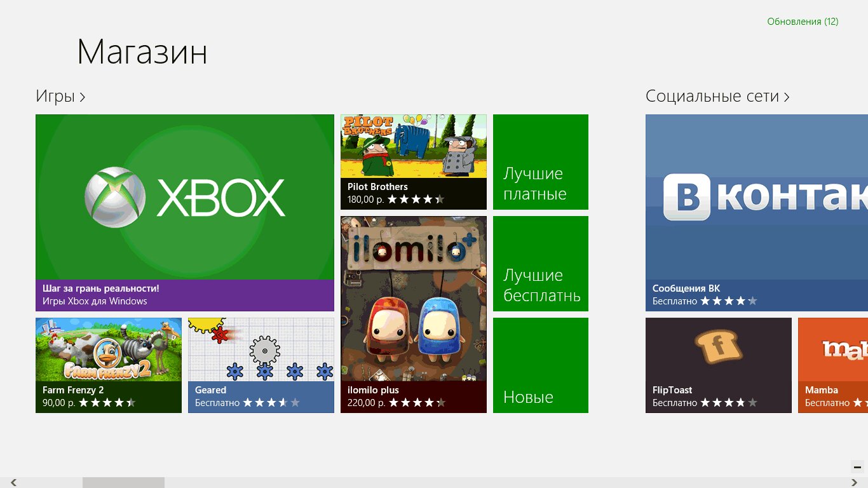Click the semantic zoom minus button
Image resolution: width=868 pixels, height=488 pixels.
(x=857, y=467)
